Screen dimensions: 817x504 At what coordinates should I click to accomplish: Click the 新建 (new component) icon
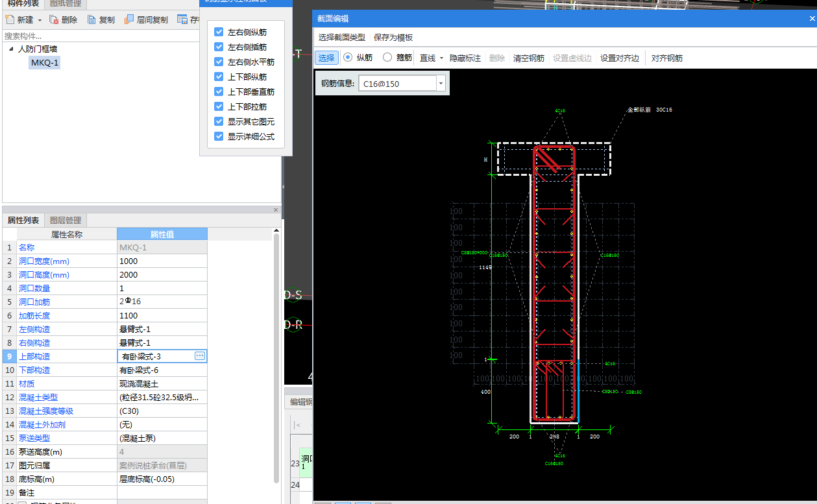tap(10, 20)
